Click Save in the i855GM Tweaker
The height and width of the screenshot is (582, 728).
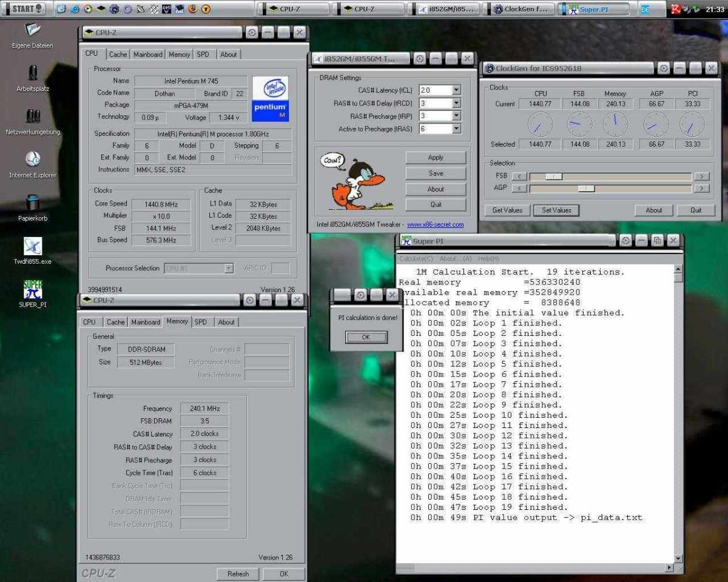pos(436,173)
